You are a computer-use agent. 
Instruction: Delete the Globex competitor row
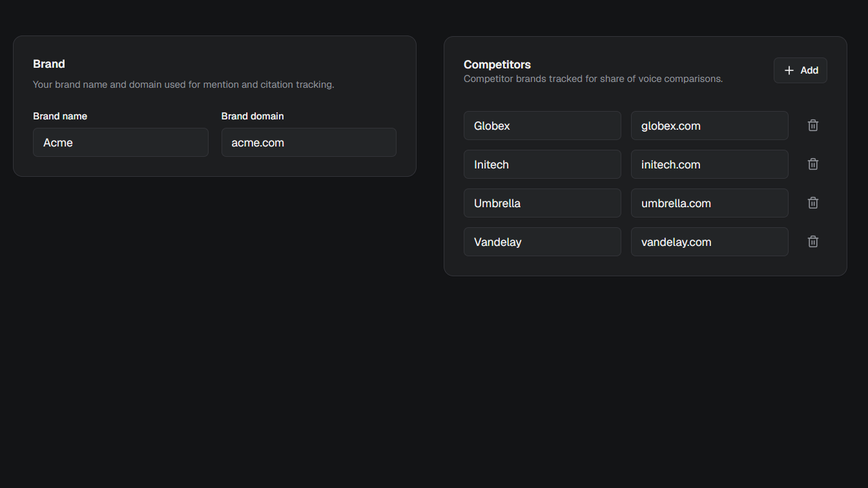(813, 126)
